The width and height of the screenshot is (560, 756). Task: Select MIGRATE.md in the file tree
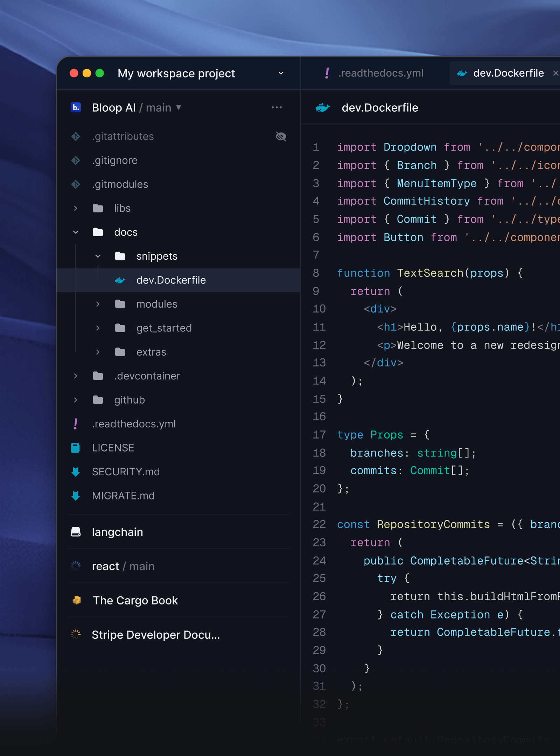coord(123,496)
